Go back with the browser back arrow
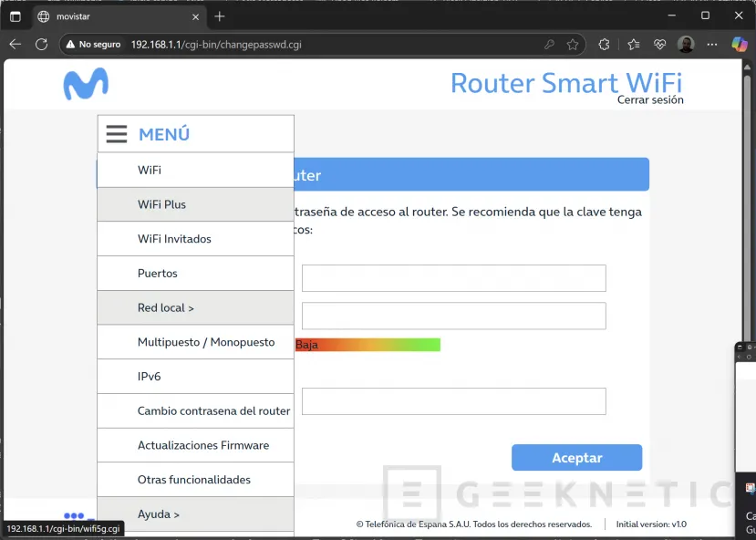The width and height of the screenshot is (756, 540). click(16, 45)
